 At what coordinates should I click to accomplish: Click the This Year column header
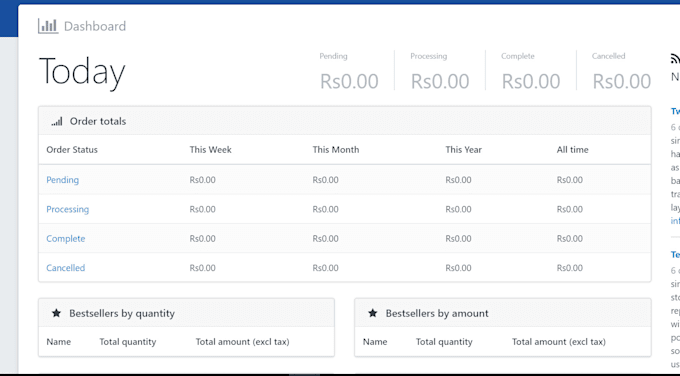click(x=463, y=150)
